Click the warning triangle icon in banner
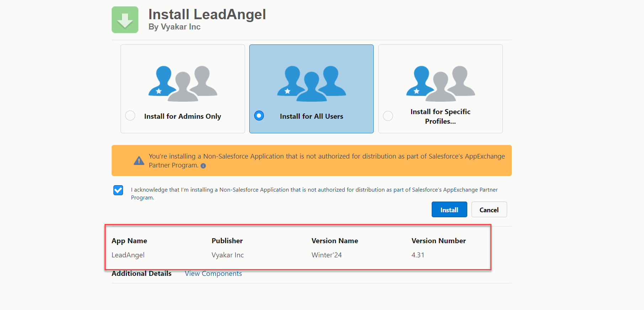644x310 pixels. (x=139, y=161)
